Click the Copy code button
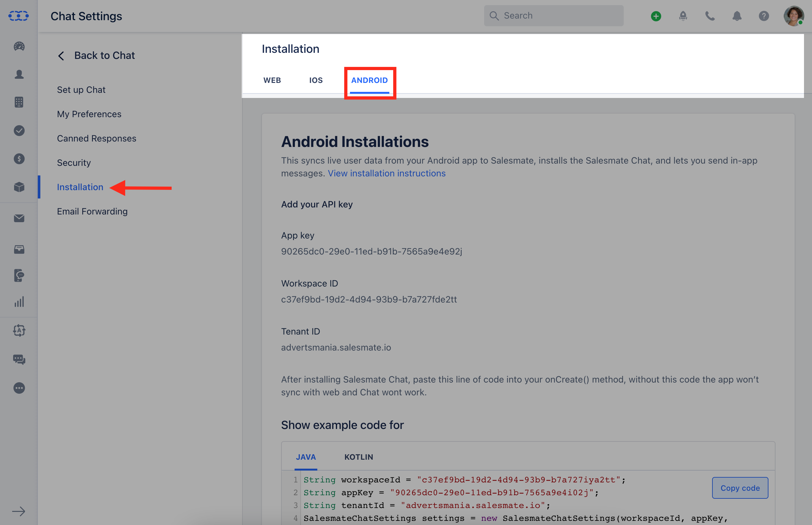The image size is (812, 525). pos(740,488)
